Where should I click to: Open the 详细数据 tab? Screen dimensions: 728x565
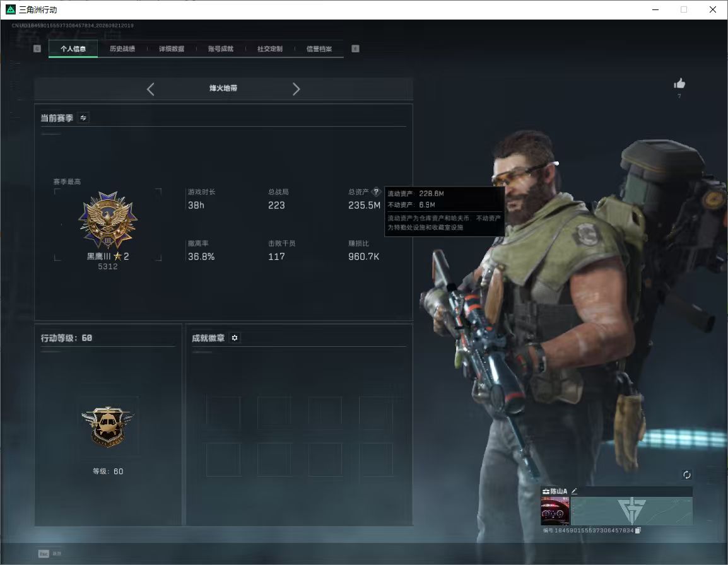(172, 49)
